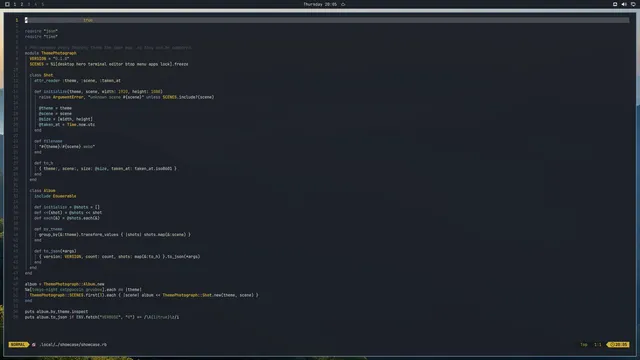Switch to workspace 4
The height and width of the screenshot is (360, 640).
pyautogui.click(x=36, y=4)
